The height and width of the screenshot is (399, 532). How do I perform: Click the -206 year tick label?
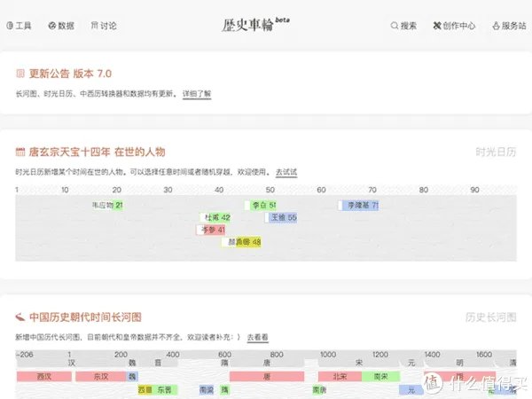[25, 355]
